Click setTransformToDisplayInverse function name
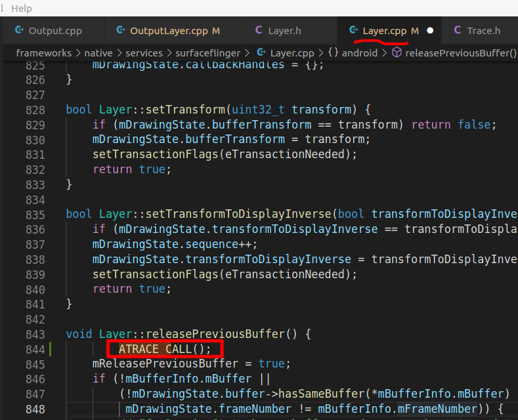This screenshot has height=420, width=518. click(238, 215)
